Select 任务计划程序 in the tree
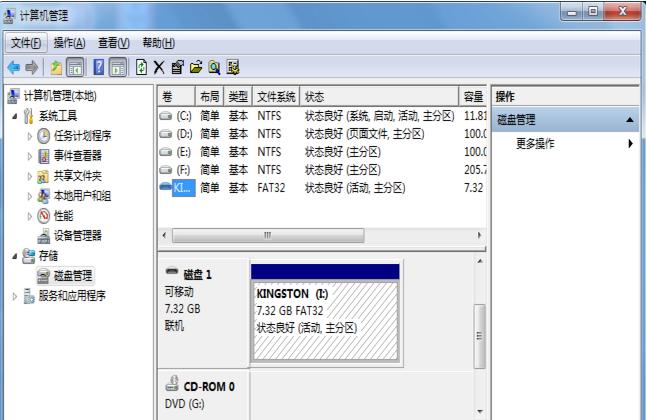This screenshot has height=420, width=646. pos(82,136)
